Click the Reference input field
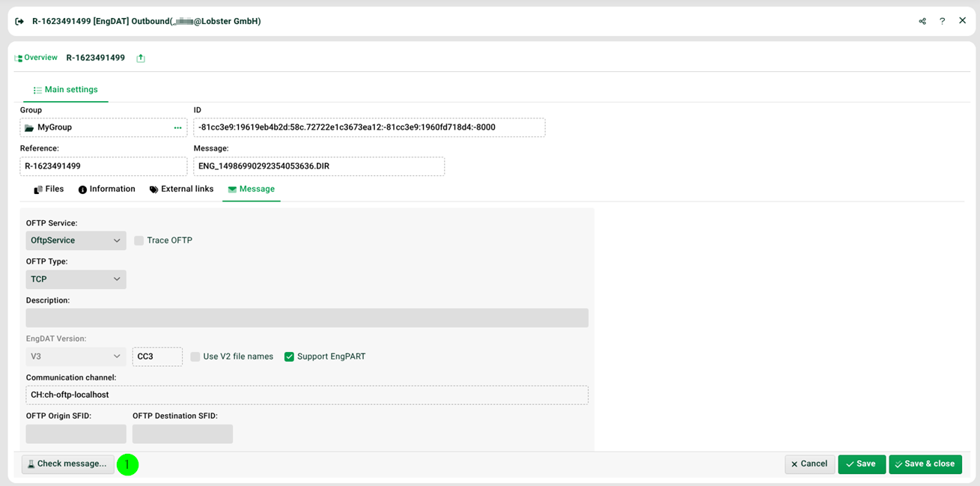This screenshot has height=486, width=980. (x=103, y=166)
